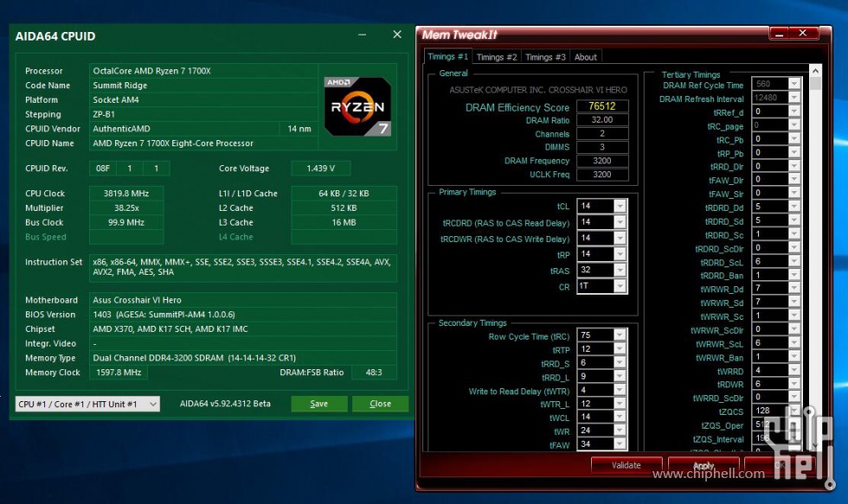Open the tRDRD_Dd dropdown

(794, 207)
